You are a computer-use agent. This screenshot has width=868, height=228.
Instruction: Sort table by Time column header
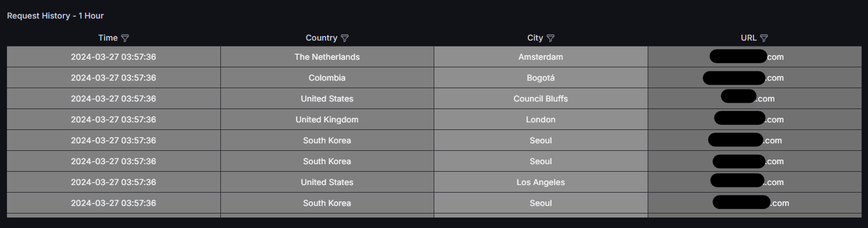click(108, 38)
